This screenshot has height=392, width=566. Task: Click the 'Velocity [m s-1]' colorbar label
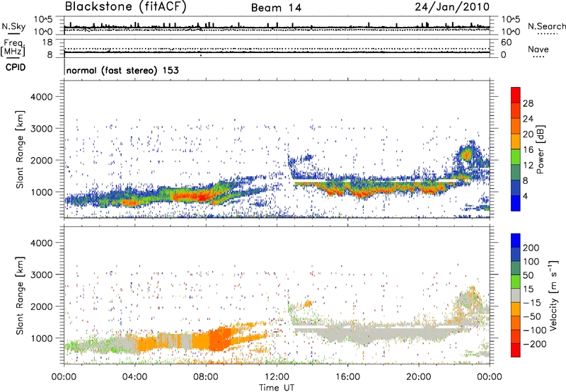point(553,295)
